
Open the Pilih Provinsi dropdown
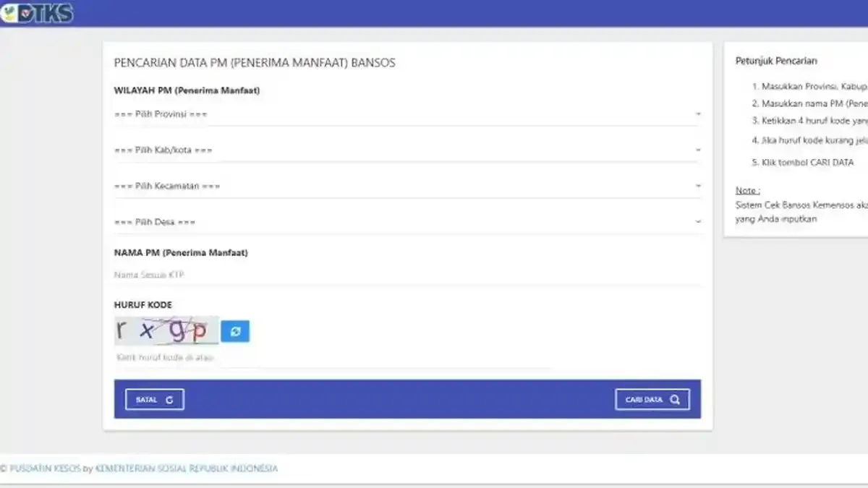tap(405, 114)
